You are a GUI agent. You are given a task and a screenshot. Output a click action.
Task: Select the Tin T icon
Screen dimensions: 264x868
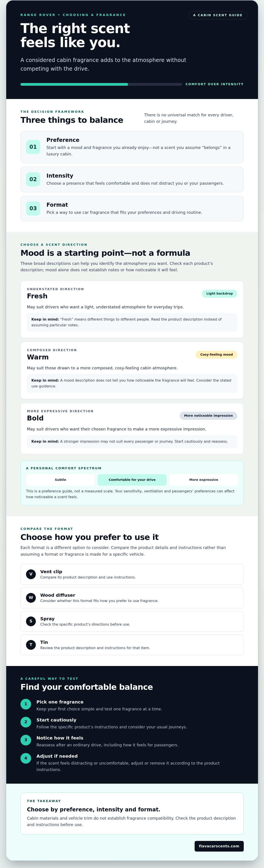[31, 645]
